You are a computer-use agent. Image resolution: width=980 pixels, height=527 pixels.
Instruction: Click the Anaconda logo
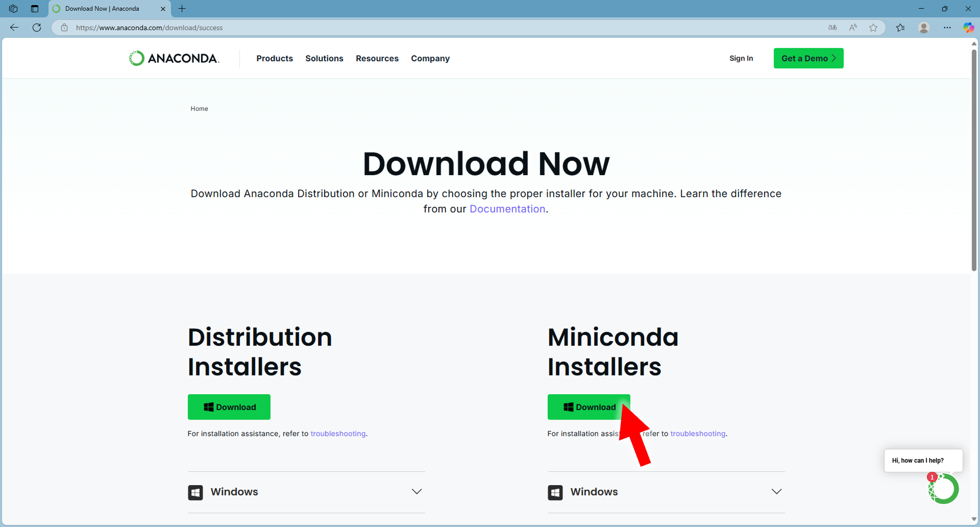tap(174, 58)
